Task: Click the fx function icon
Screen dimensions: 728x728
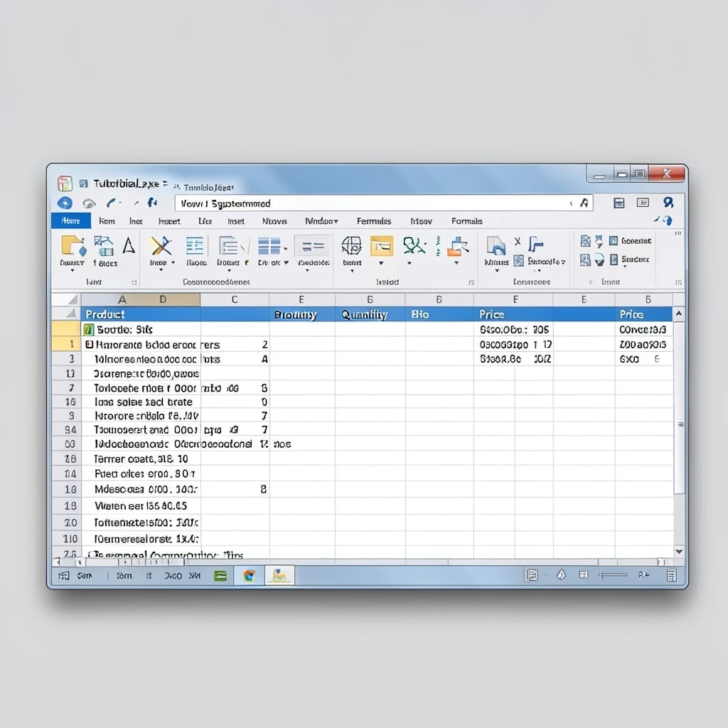Action: [x=152, y=203]
